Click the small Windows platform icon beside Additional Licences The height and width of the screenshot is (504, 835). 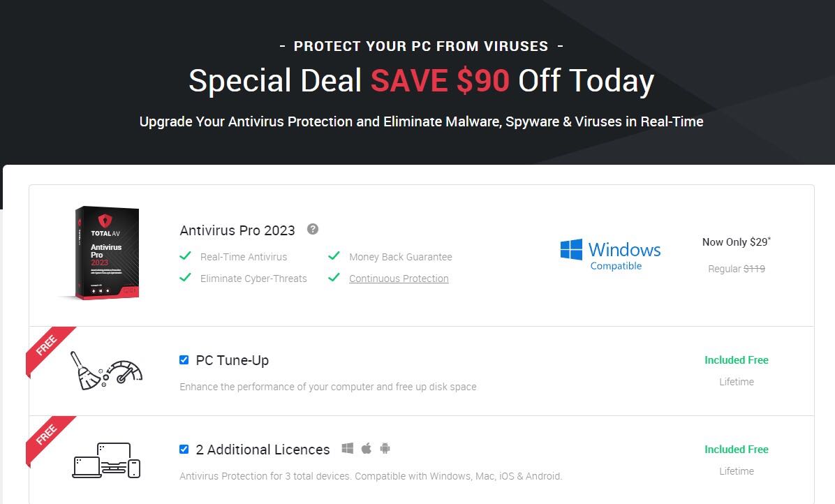pos(347,449)
